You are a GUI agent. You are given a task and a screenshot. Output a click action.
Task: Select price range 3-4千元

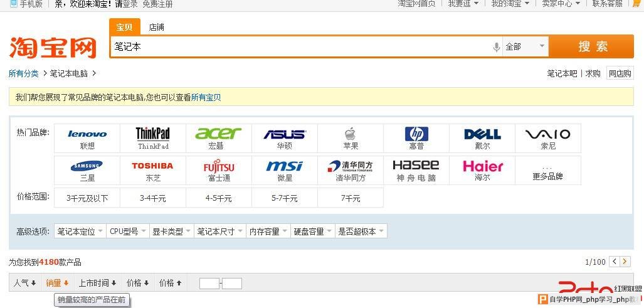pyautogui.click(x=153, y=198)
